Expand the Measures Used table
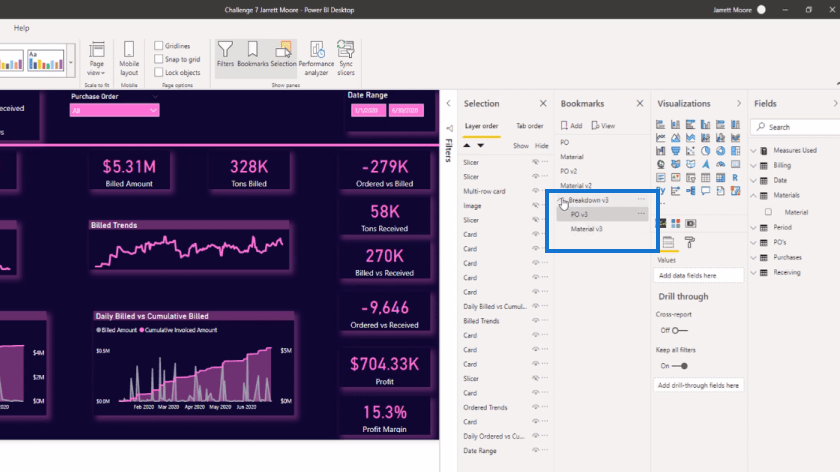This screenshot has height=472, width=840. (754, 151)
